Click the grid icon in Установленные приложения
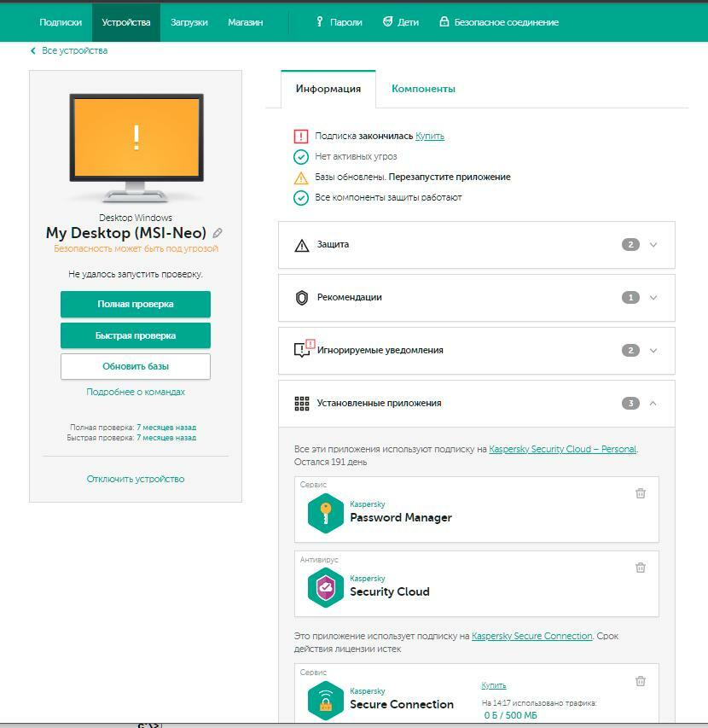Image resolution: width=708 pixels, height=728 pixels. (302, 404)
